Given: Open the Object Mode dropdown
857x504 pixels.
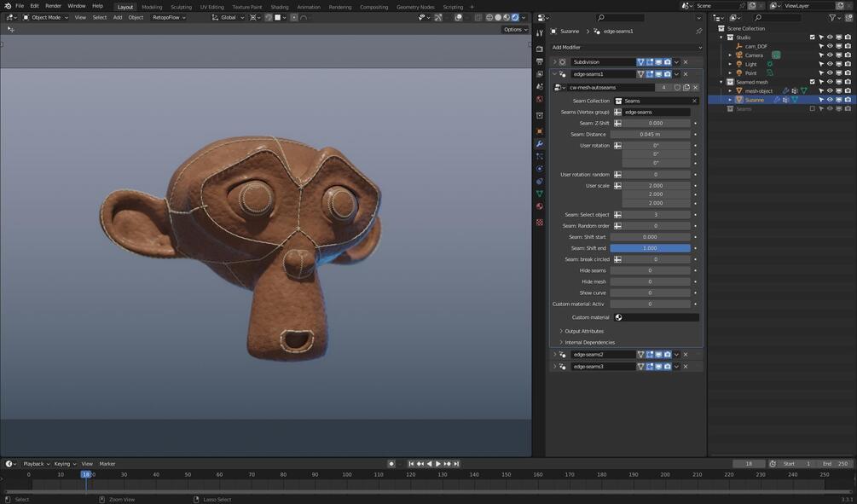Looking at the screenshot, I should tap(44, 17).
